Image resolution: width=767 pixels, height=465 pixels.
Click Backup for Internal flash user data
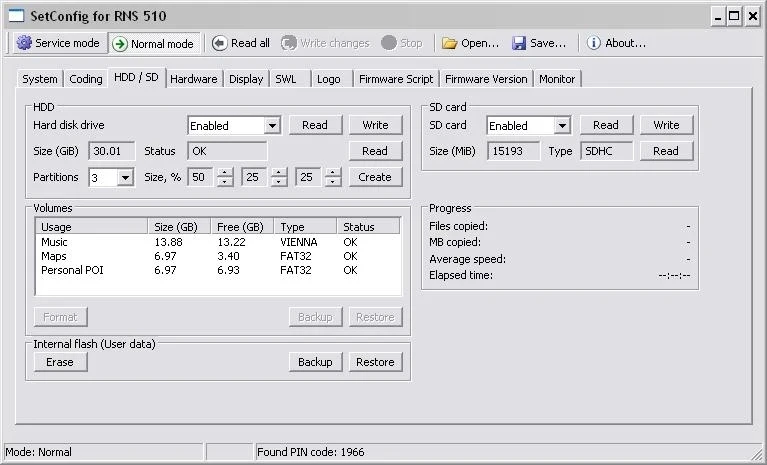314,362
